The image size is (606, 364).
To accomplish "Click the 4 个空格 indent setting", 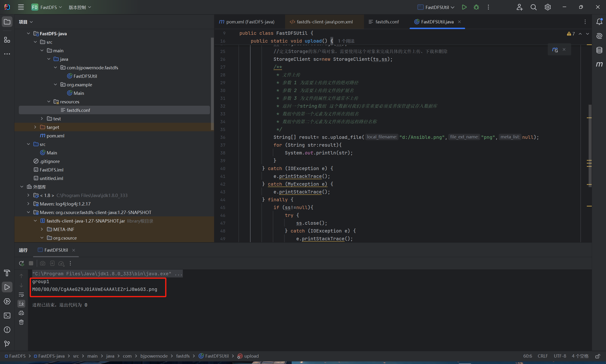I will point(580,356).
